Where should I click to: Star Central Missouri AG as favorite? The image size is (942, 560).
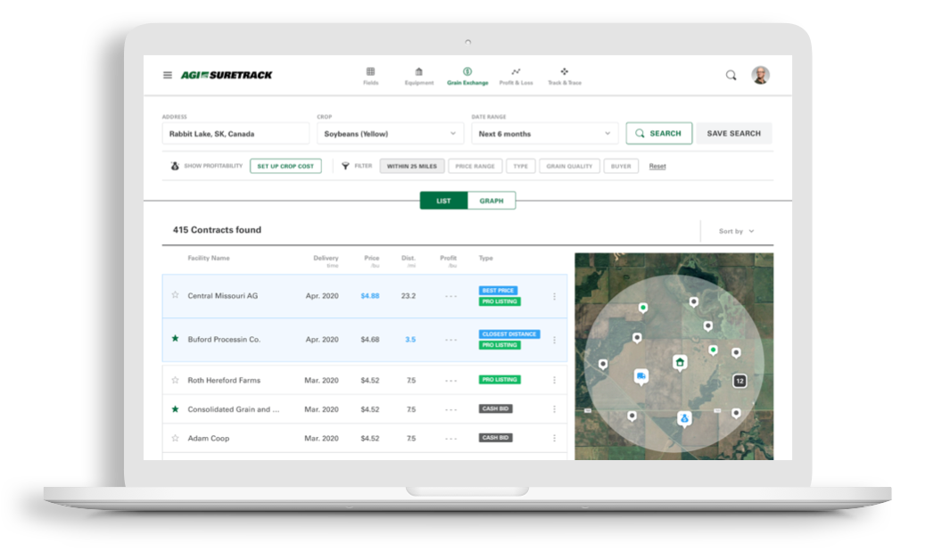tap(175, 295)
